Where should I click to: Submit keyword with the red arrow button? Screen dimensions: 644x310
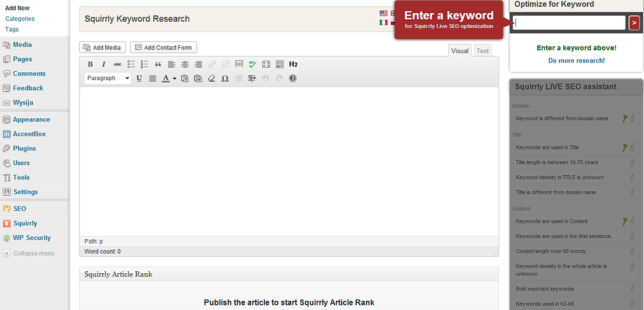(634, 23)
